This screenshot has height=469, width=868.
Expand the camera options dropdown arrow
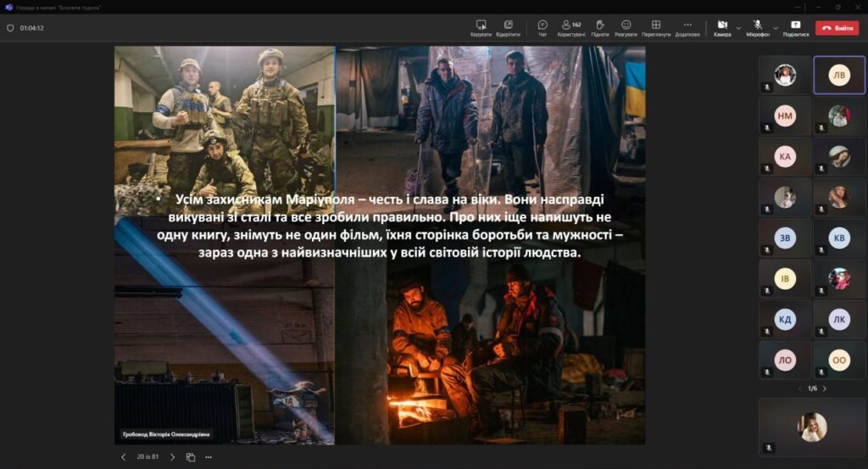click(x=738, y=27)
